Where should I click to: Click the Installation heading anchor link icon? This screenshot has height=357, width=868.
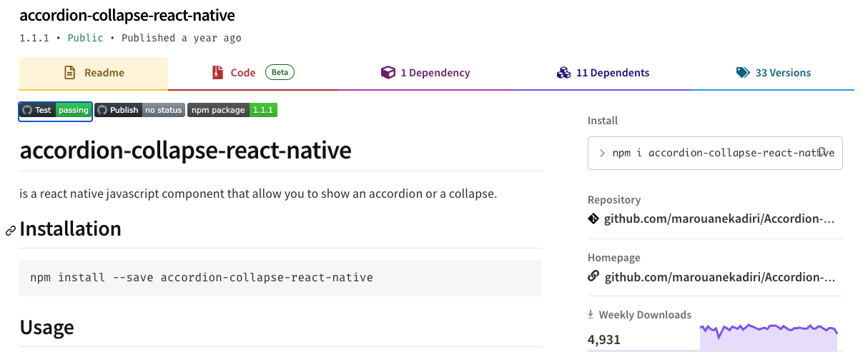tap(11, 231)
